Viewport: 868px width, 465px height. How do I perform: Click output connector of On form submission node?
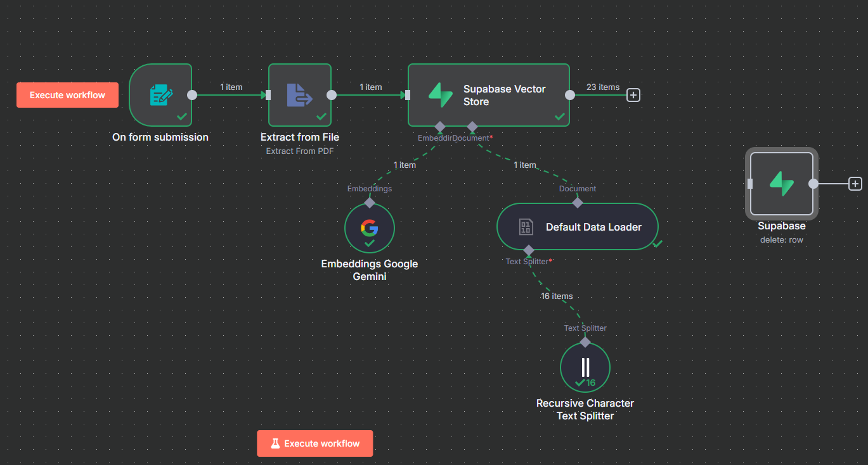(192, 95)
